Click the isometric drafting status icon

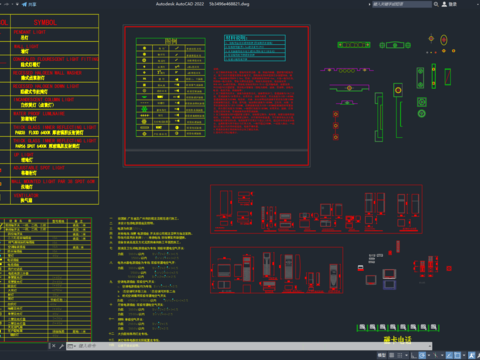click(436, 355)
